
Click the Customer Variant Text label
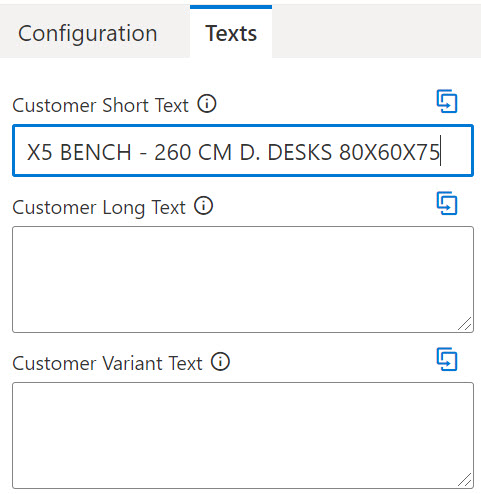(x=107, y=363)
